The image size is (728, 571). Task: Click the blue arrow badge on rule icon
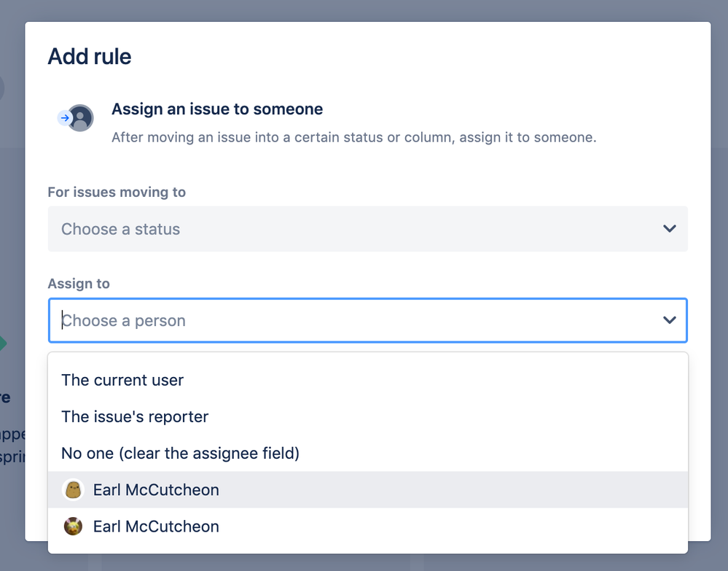tap(65, 117)
